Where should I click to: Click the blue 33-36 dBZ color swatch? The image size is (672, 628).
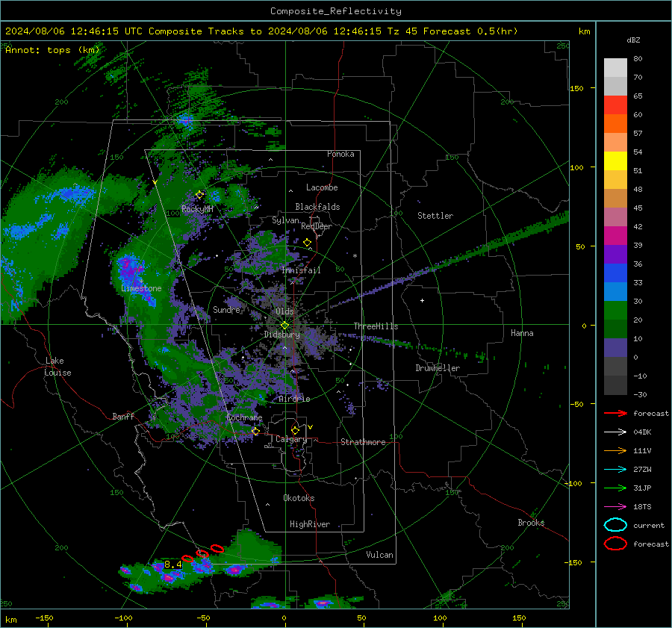pos(615,273)
